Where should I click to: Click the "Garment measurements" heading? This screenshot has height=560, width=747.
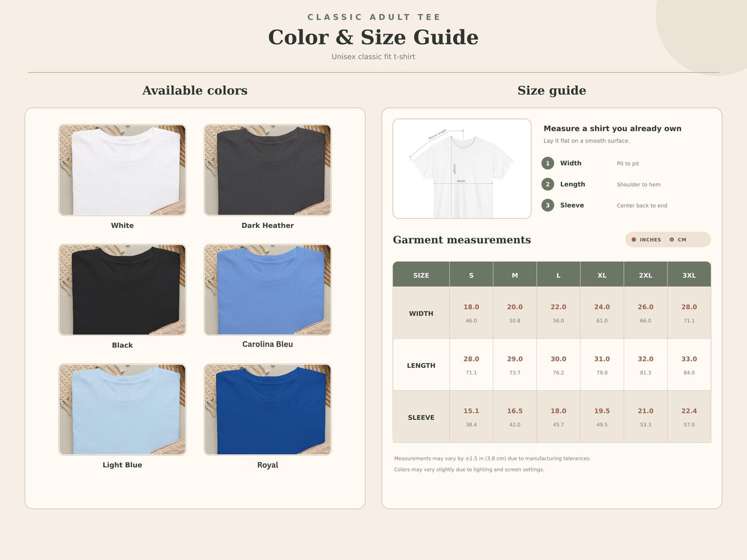coord(462,240)
